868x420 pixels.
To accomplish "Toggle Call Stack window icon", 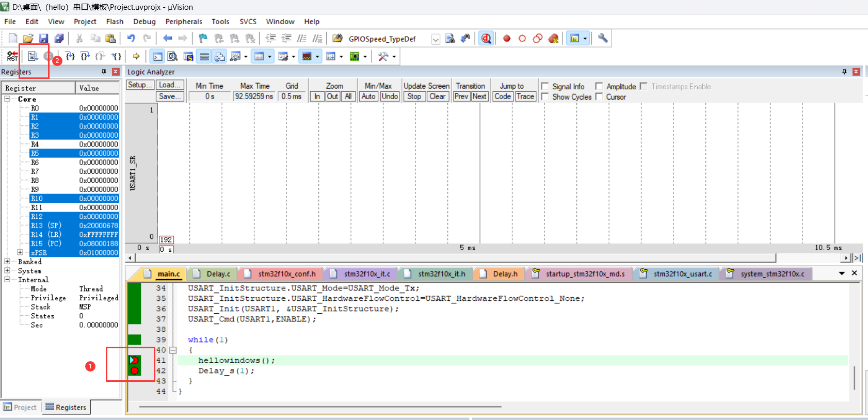I will point(220,57).
